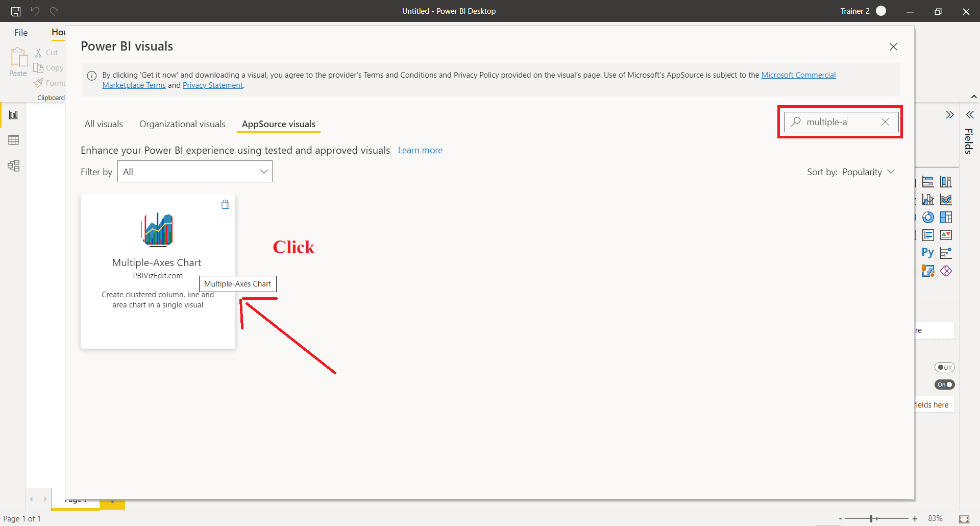Image resolution: width=980 pixels, height=526 pixels.
Task: Select the Ribbon chart visual icon
Action: (946, 200)
